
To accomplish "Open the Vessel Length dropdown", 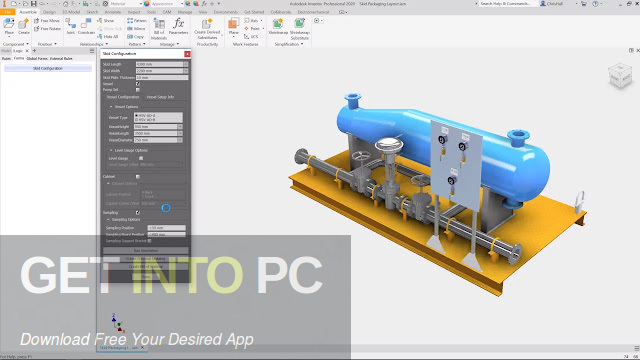I will click(x=180, y=133).
